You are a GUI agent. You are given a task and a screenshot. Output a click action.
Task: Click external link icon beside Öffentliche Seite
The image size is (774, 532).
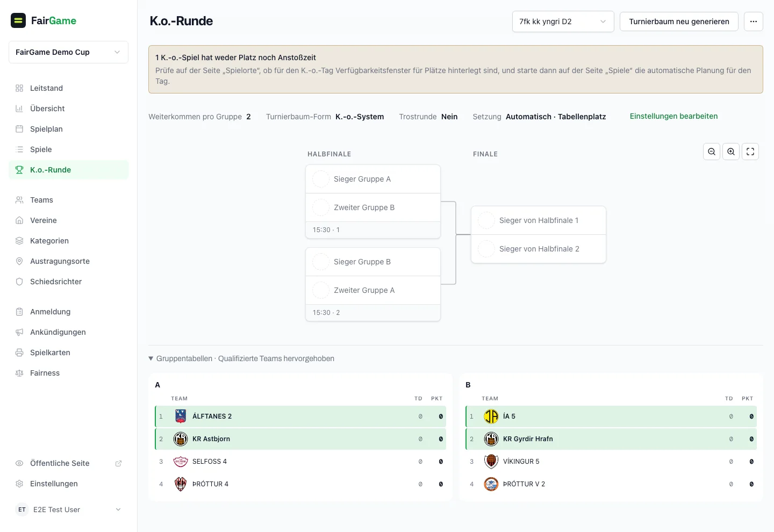click(x=119, y=463)
